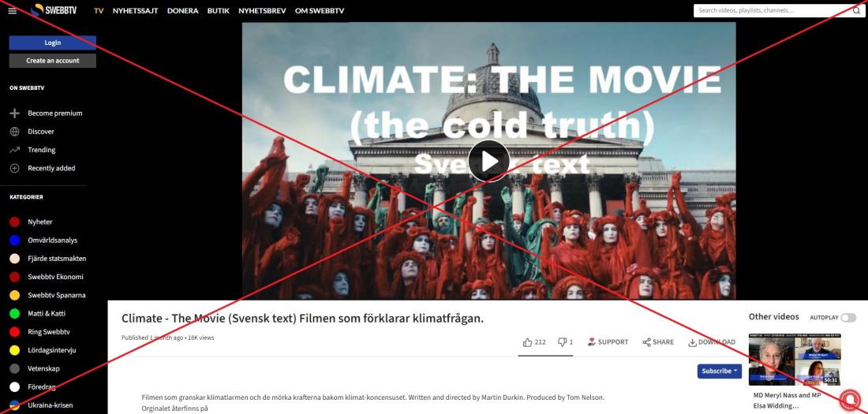Viewport: 868px width, 414px height.
Task: Click the Download icon
Action: point(692,342)
